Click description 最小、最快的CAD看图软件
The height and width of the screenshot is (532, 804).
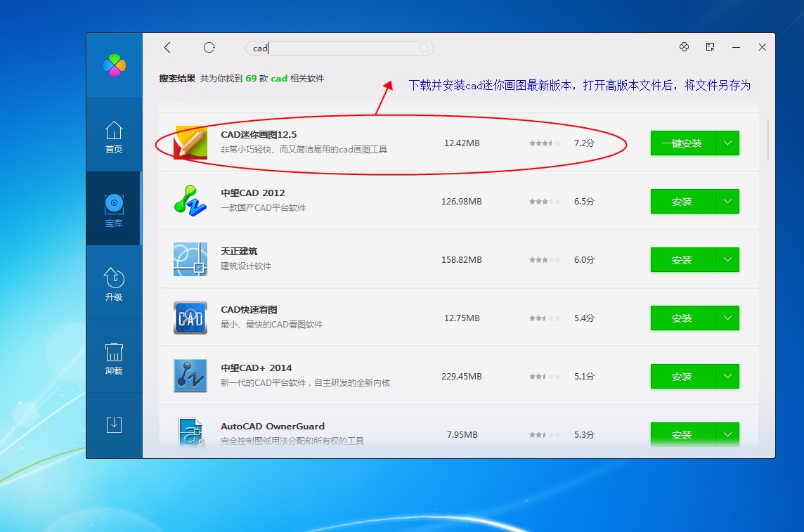(x=271, y=325)
